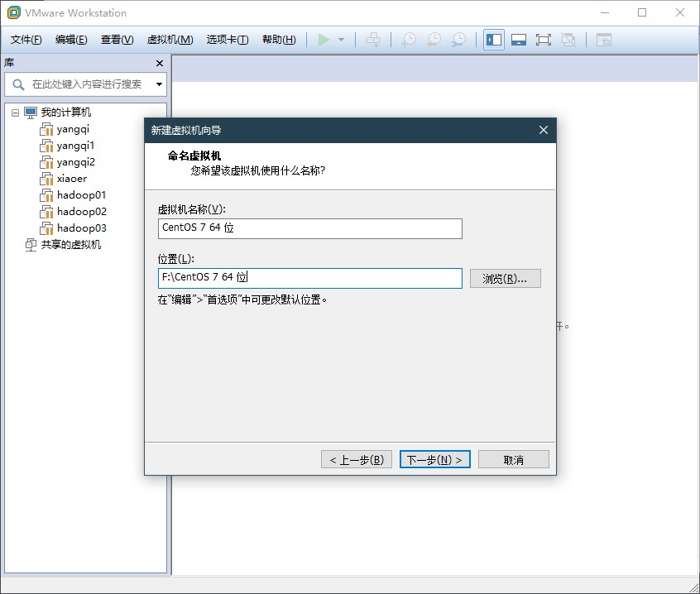
Task: Click the library search input field
Action: click(x=87, y=84)
